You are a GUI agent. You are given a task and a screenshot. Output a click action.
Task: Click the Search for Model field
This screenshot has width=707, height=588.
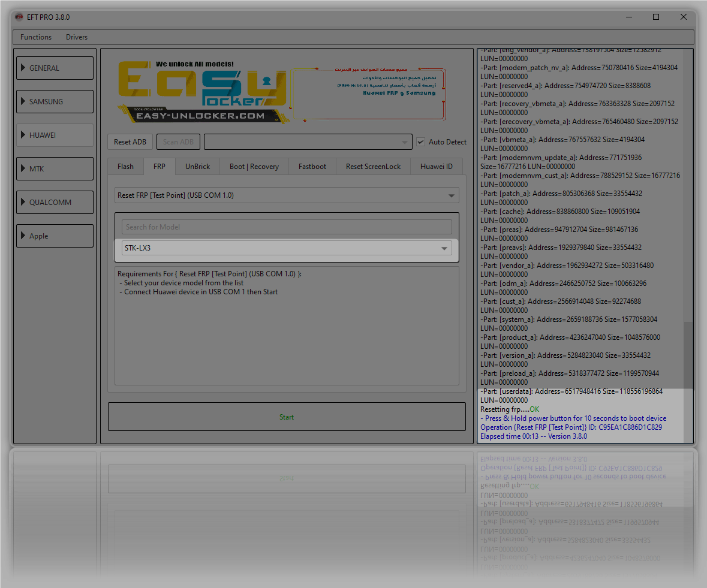point(287,227)
